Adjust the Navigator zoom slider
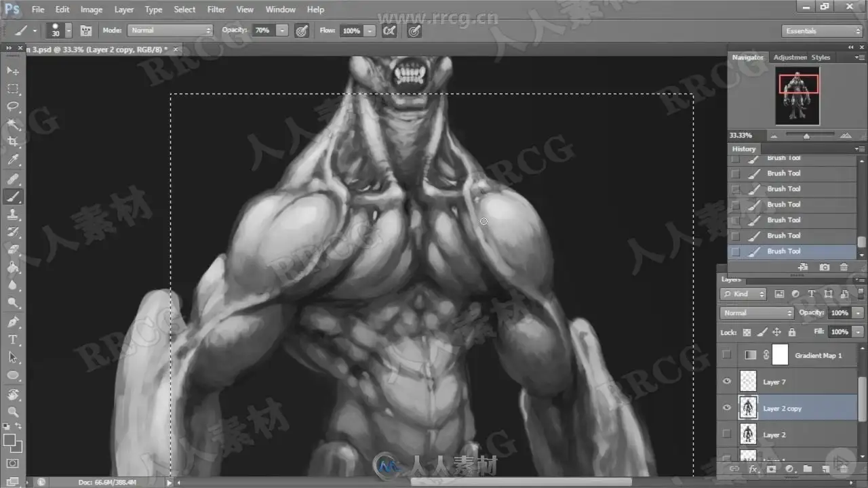 806,136
